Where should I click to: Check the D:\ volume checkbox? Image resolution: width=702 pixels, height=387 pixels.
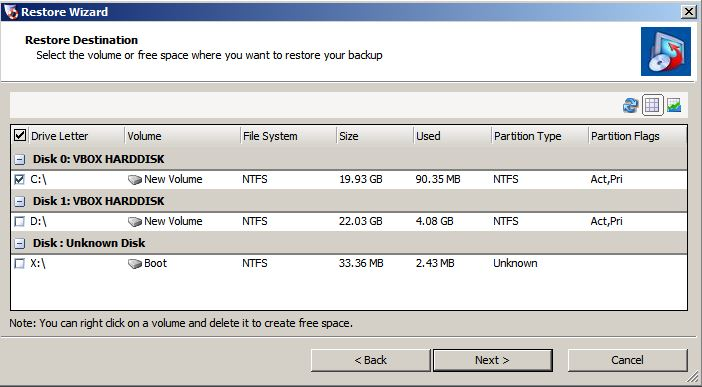pos(19,221)
